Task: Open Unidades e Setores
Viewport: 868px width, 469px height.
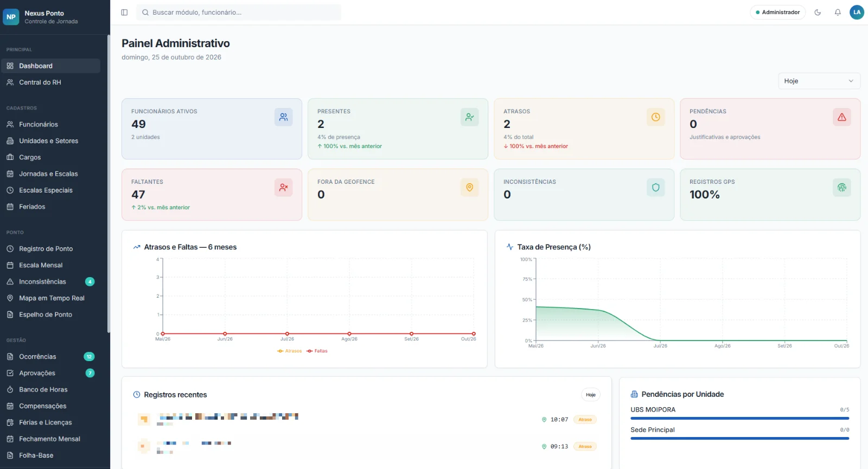Action: coord(50,141)
